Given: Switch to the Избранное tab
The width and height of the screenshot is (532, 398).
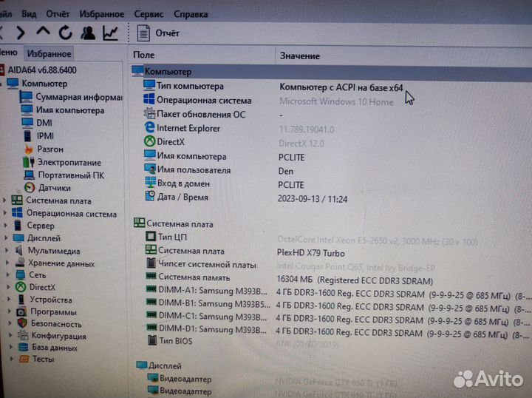Looking at the screenshot, I should [50, 54].
